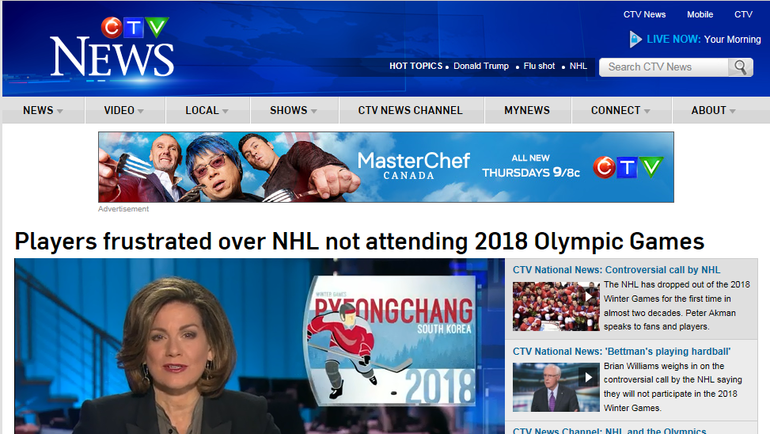The image size is (770, 434).
Task: Click the Live Now play icon
Action: coord(635,39)
